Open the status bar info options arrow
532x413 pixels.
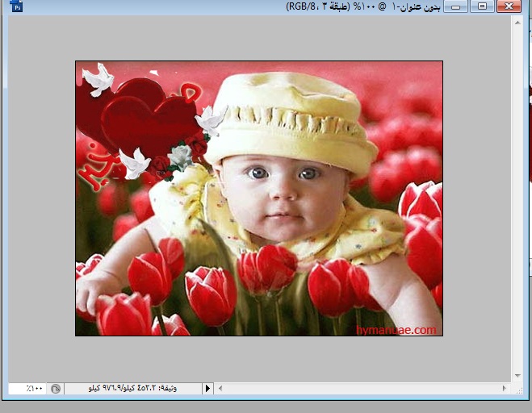coord(207,388)
